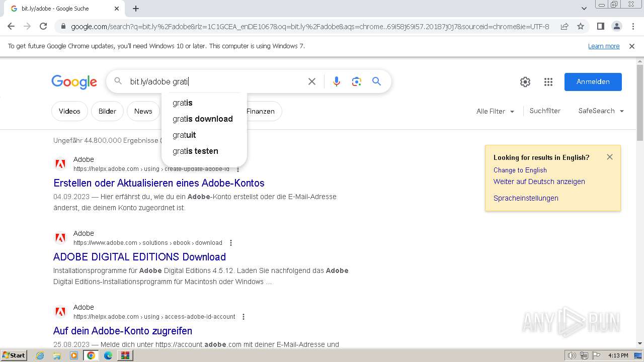Click the volume speaker tray icon
The height and width of the screenshot is (362, 644).
tap(572, 355)
